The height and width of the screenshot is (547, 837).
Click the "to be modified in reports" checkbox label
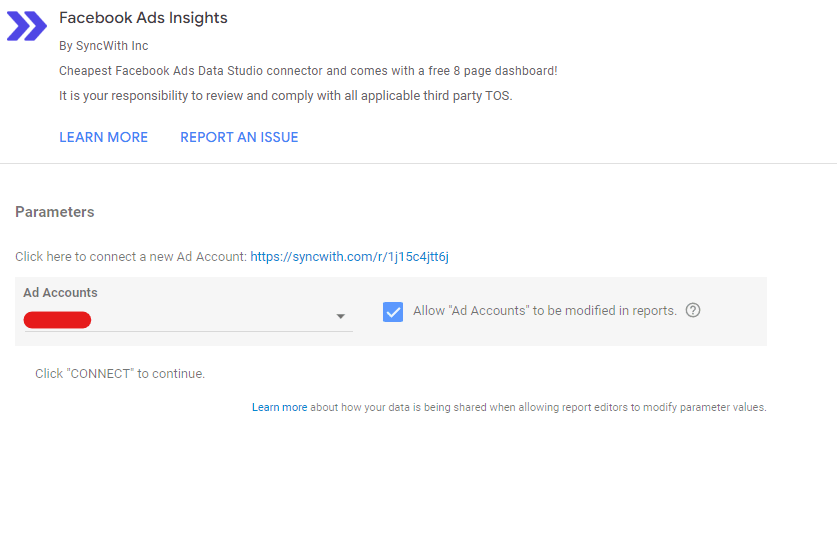click(545, 311)
